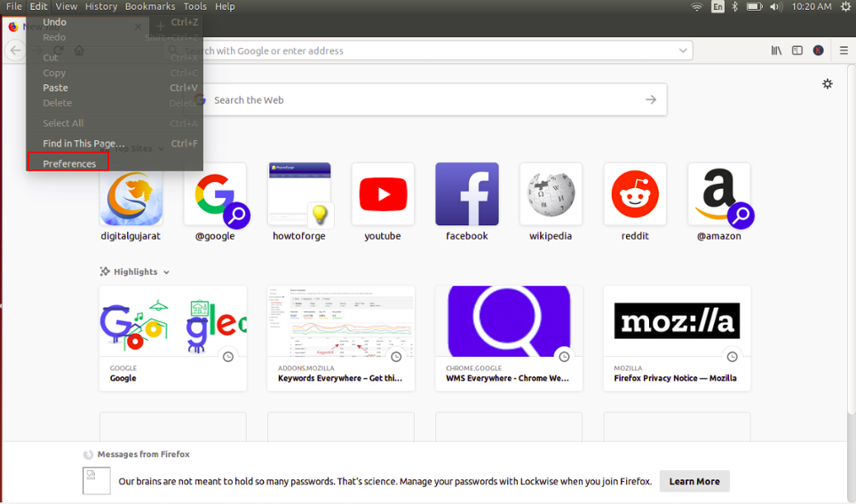Open the History menu
Viewport: 856px width, 504px height.
(x=101, y=6)
